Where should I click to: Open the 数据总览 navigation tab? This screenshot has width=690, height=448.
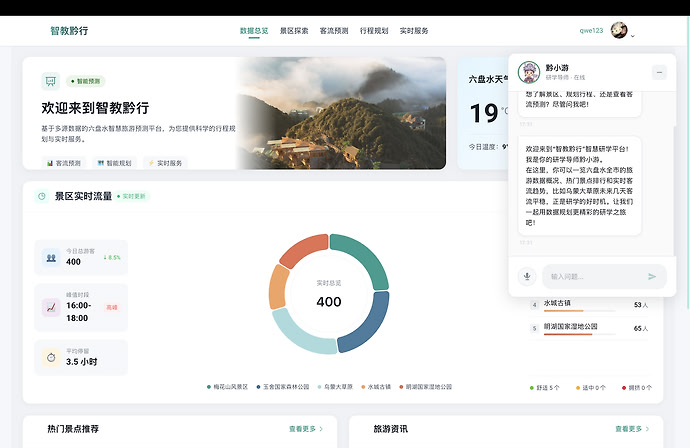click(254, 31)
